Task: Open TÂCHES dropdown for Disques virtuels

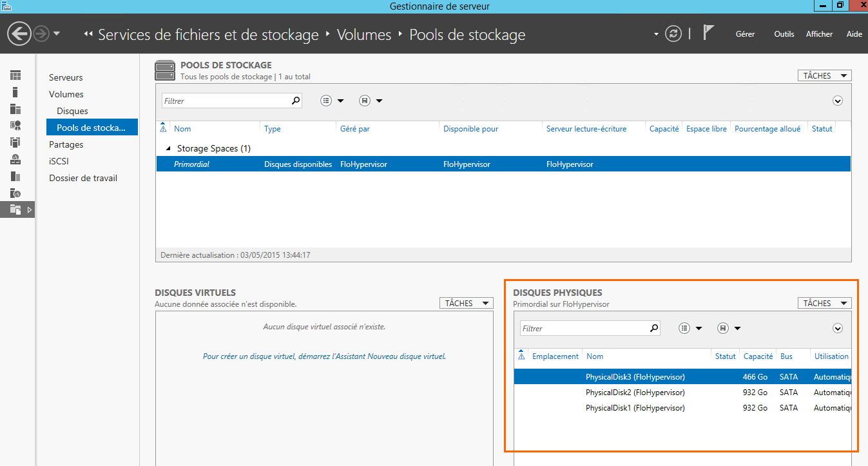Action: 466,304
